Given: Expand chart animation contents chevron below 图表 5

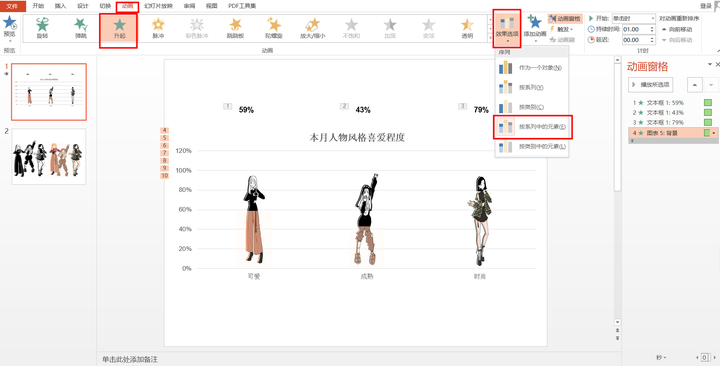Looking at the screenshot, I should pos(633,141).
